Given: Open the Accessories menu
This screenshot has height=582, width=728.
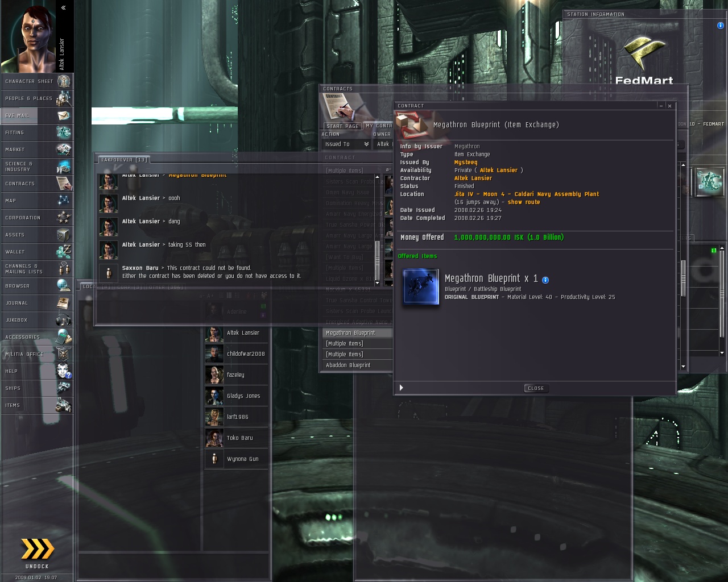Looking at the screenshot, I should coord(37,337).
